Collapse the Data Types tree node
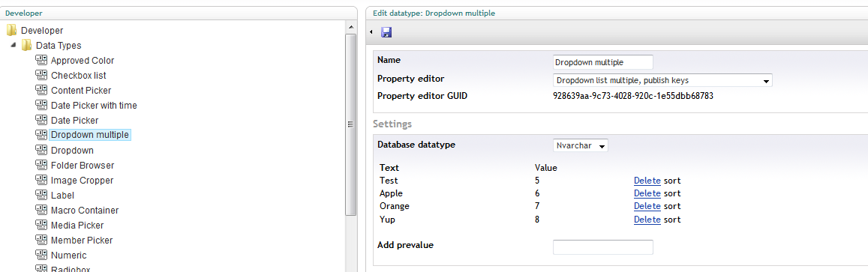 tap(14, 45)
